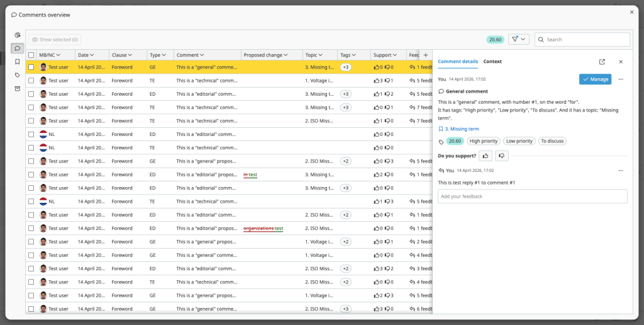Tick the checkbox of the highlighted yellow row
This screenshot has width=644, height=325.
point(31,67)
